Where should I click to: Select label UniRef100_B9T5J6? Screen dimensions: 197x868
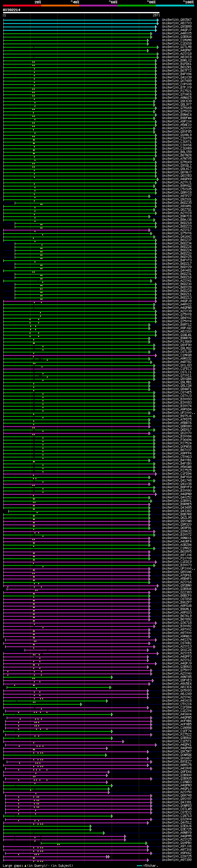[177, 416]
